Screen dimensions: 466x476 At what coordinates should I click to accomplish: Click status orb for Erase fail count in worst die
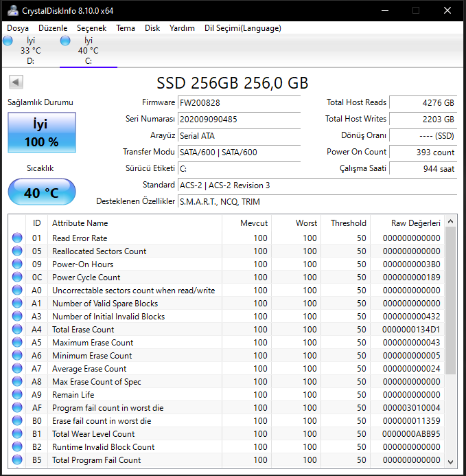(x=17, y=420)
